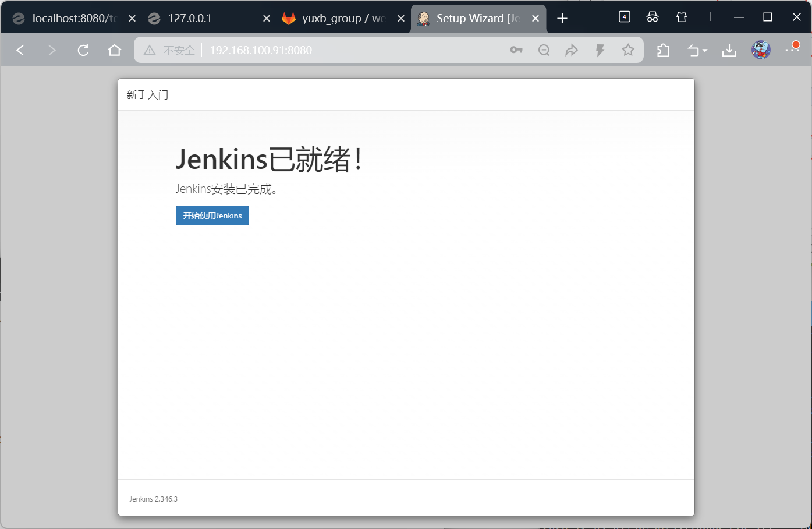812x529 pixels.
Task: Open the saved password key icon
Action: click(x=516, y=50)
